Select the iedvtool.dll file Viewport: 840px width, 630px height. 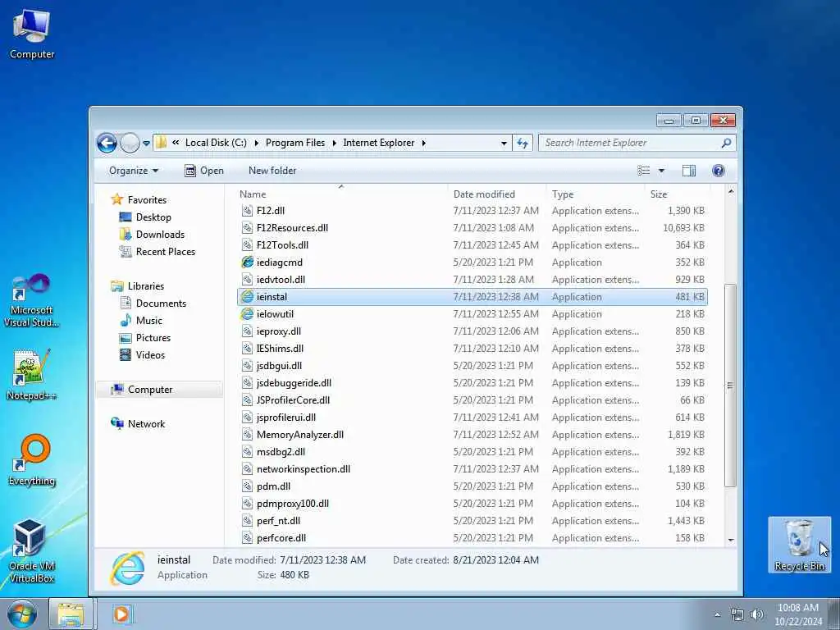pos(472,280)
